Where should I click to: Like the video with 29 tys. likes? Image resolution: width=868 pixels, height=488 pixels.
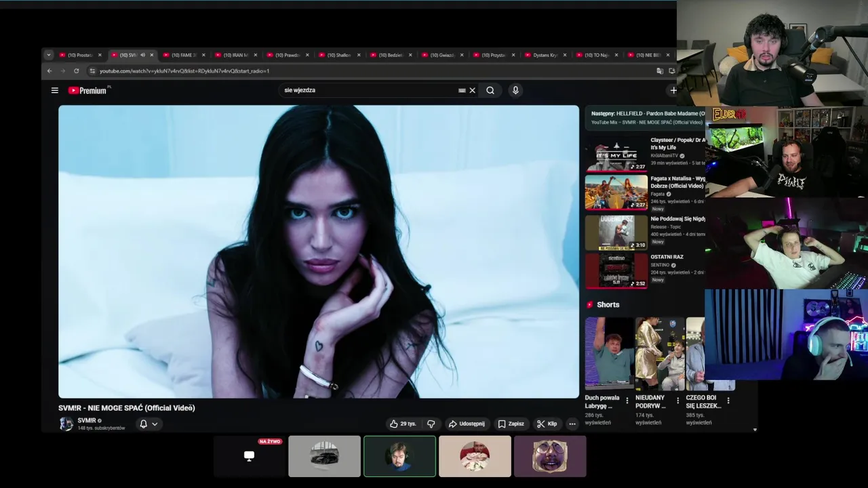coord(403,424)
